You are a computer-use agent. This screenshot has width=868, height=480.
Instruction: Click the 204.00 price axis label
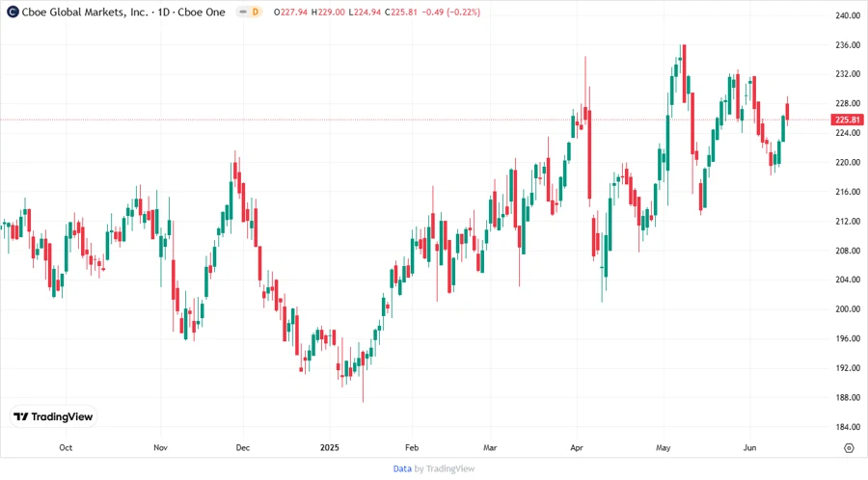pyautogui.click(x=848, y=280)
